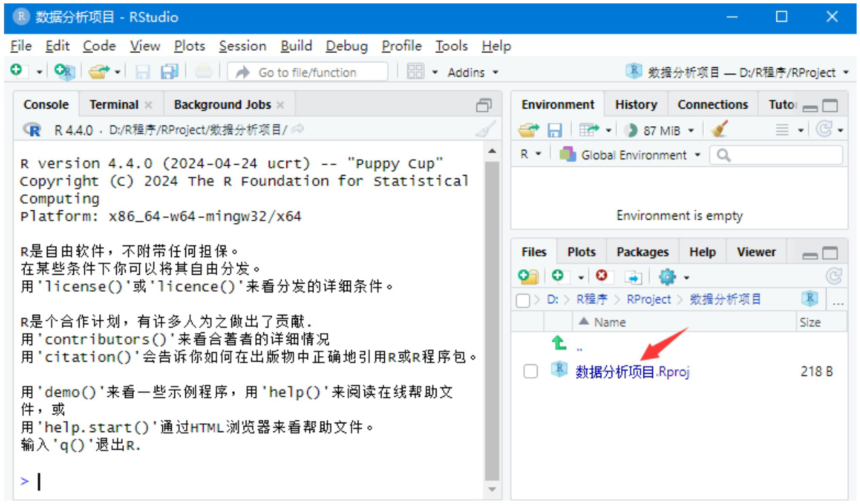Minimize the Environment pane
The width and height of the screenshot is (860, 504).
coord(810,106)
